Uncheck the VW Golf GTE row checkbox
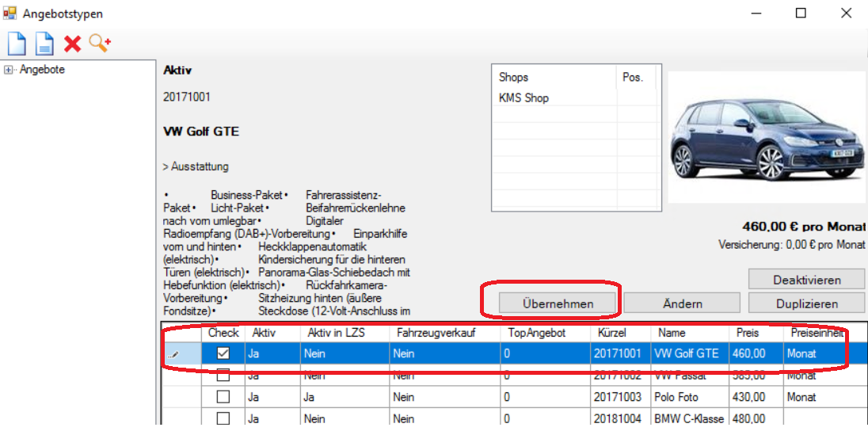 pyautogui.click(x=223, y=353)
